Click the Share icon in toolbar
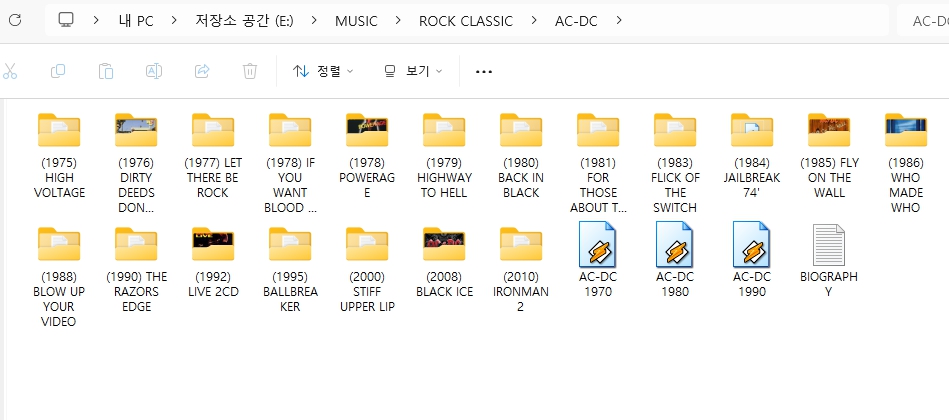Image resolution: width=949 pixels, height=420 pixels. click(x=202, y=71)
